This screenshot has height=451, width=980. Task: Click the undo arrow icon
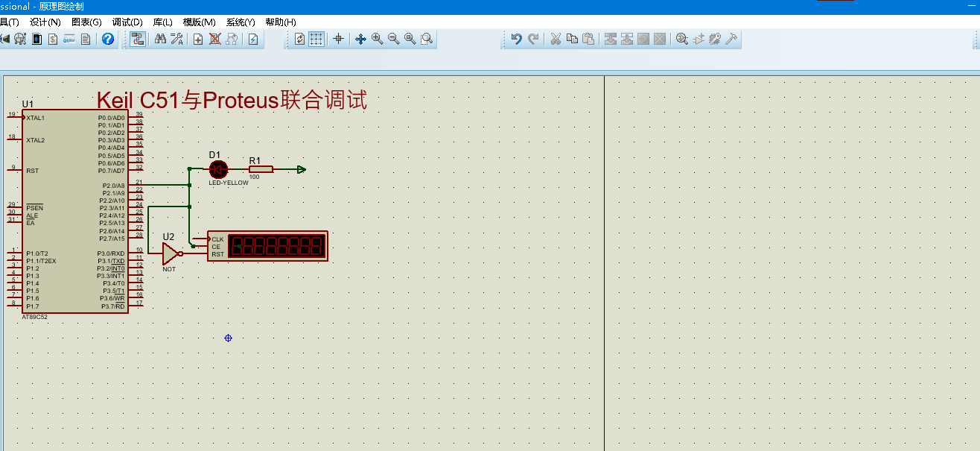tap(517, 39)
